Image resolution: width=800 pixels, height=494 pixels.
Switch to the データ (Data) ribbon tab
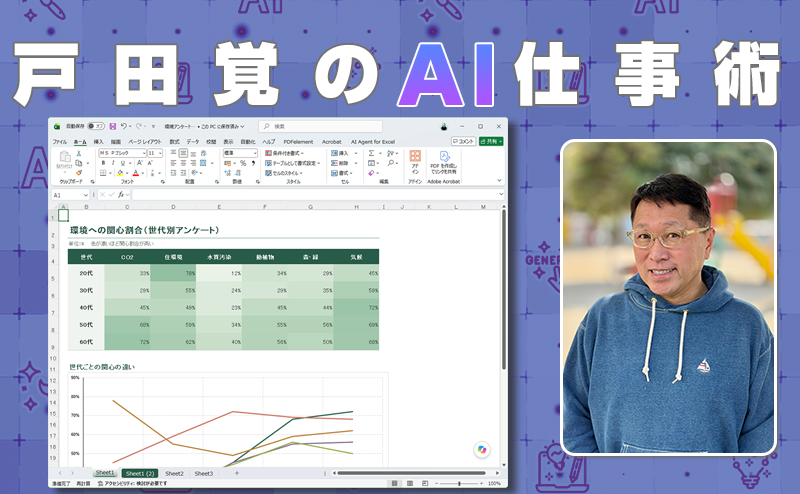click(193, 142)
